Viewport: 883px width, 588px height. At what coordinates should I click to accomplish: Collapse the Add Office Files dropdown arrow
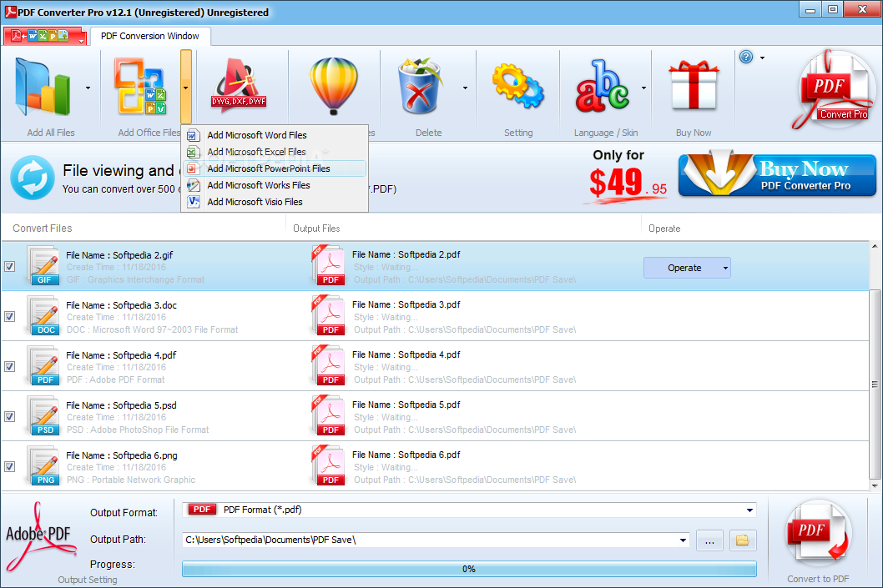coord(186,88)
